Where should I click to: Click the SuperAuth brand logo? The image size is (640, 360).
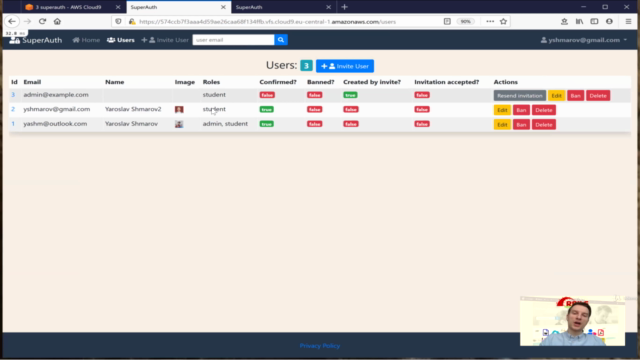point(36,40)
